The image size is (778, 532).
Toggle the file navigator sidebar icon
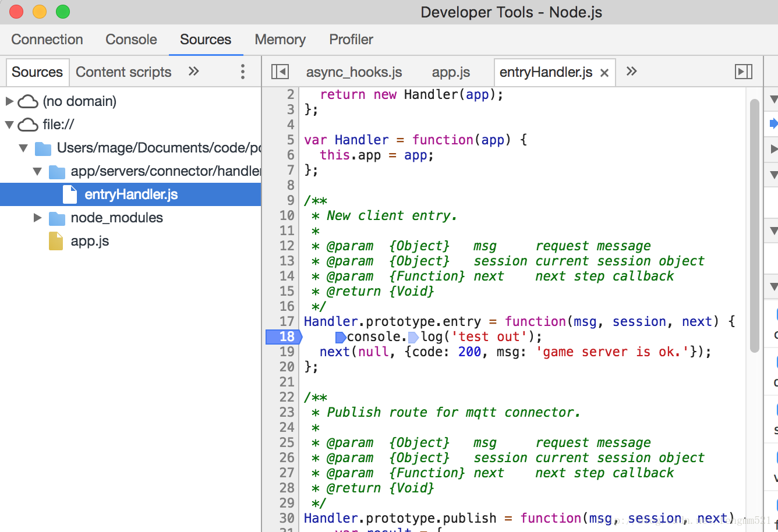(280, 72)
